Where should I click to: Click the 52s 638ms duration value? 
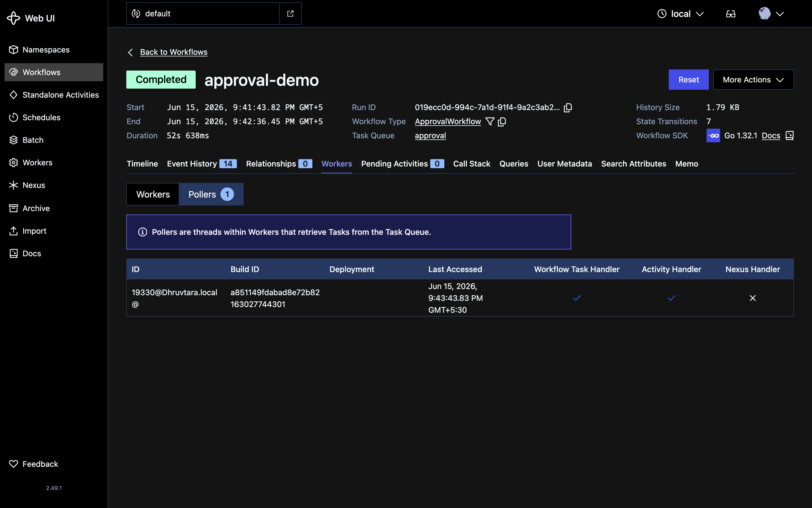point(187,136)
